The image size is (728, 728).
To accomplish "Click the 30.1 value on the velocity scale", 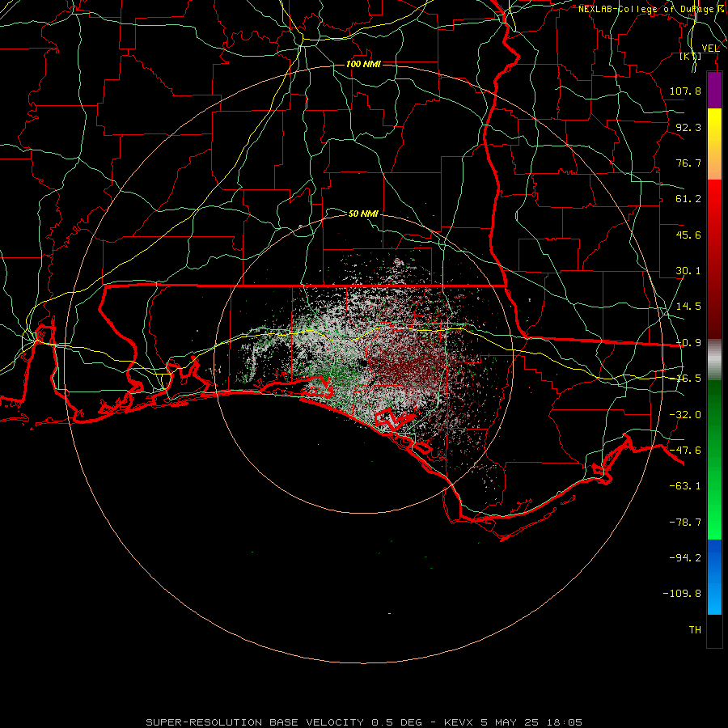I will (x=688, y=271).
